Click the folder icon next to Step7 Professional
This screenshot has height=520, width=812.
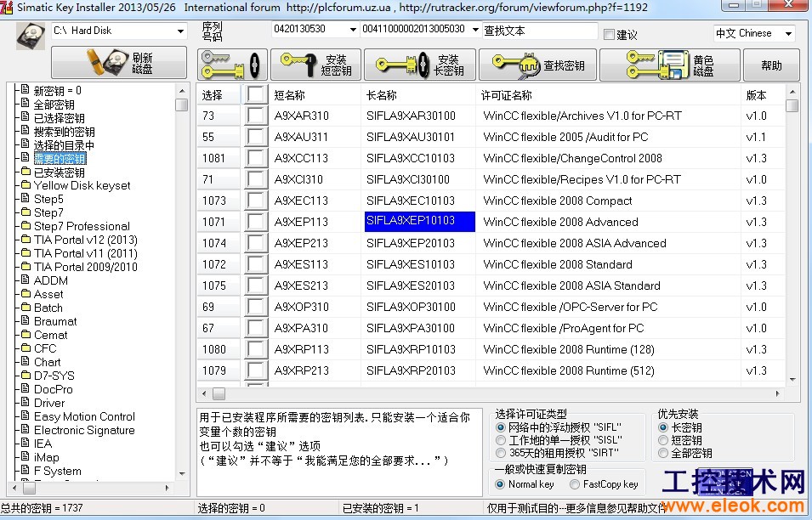tap(26, 225)
